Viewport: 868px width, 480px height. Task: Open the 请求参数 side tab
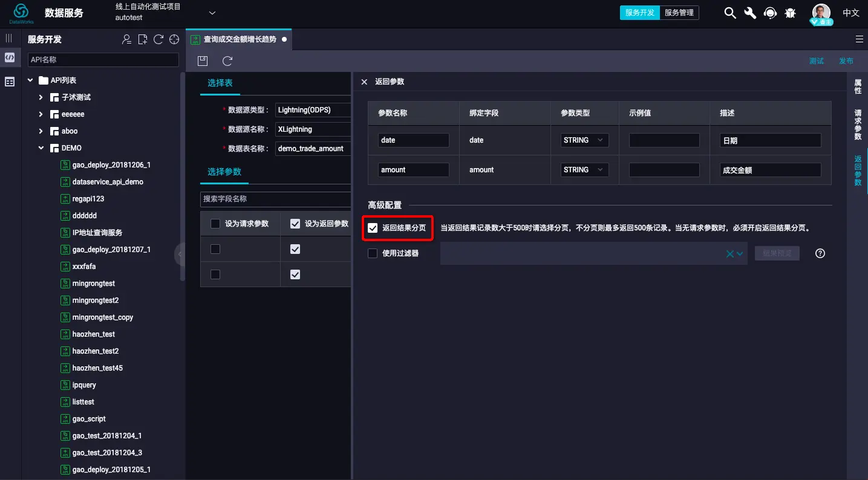858,125
